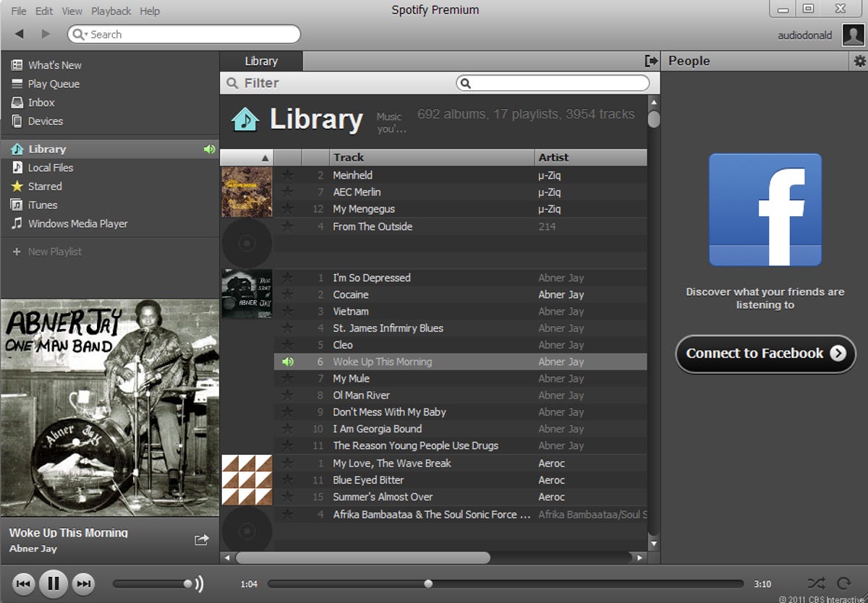Skip to next track
Viewport: 868px width, 603px height.
pyautogui.click(x=84, y=583)
